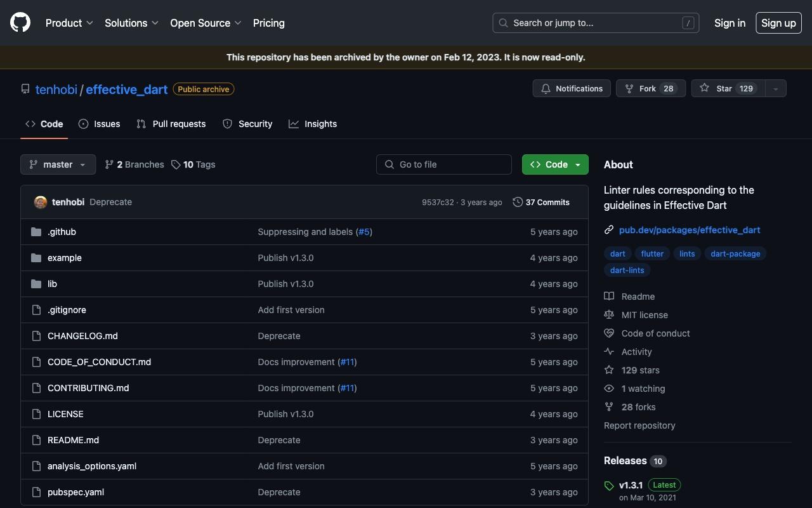Click the flutter topic tag
This screenshot has width=812, height=508.
652,253
